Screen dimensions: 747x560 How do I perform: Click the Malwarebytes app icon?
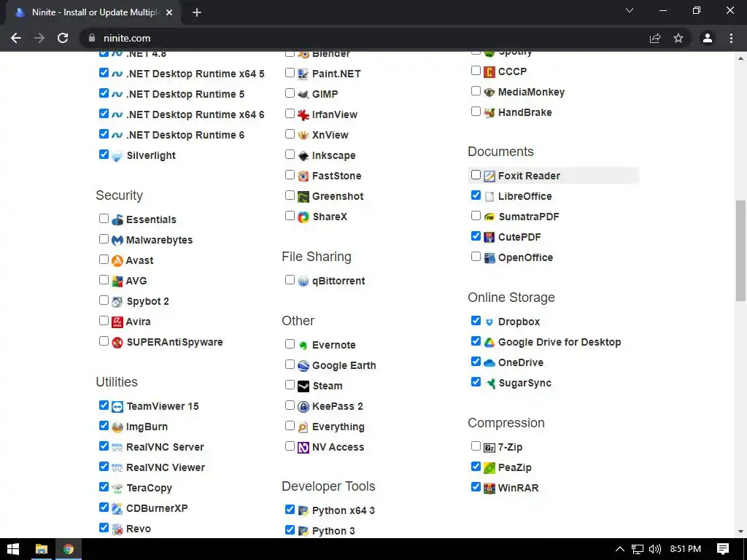(x=117, y=240)
